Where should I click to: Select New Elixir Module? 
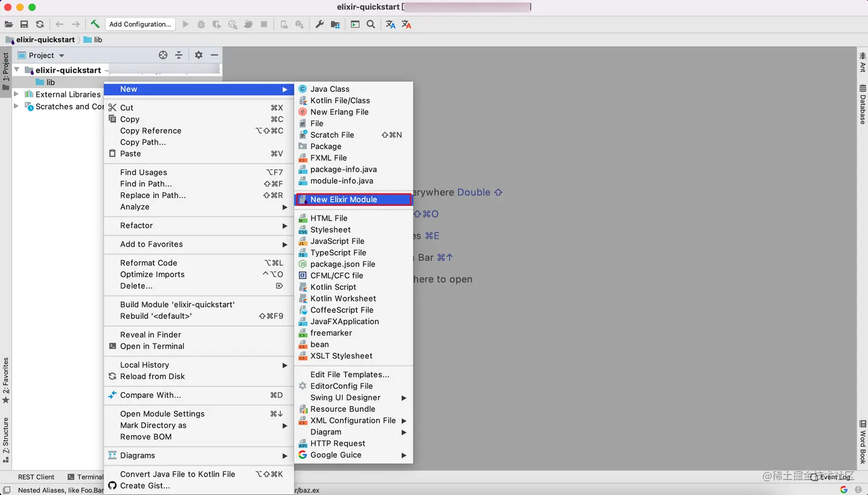tap(353, 200)
